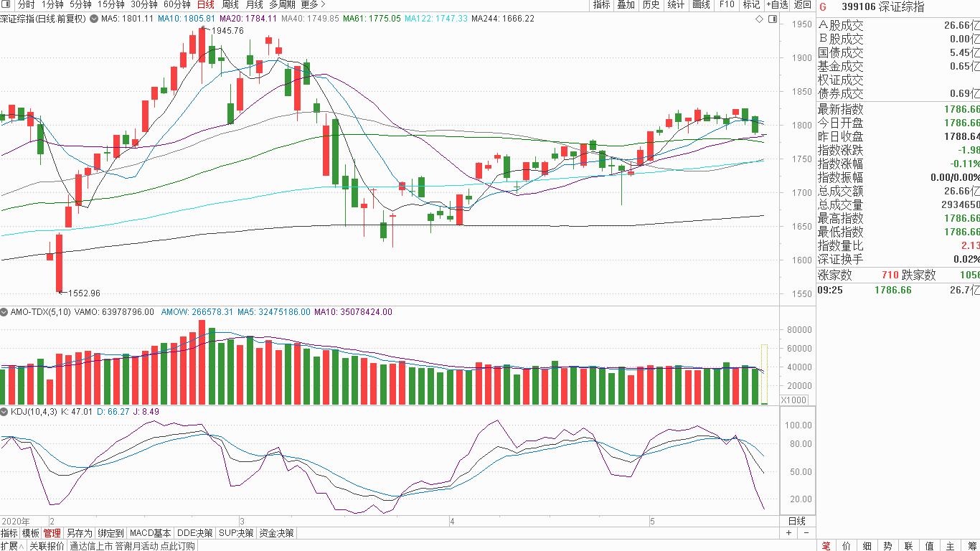Activate the 画线 drawing tools button
Image resolution: width=980 pixels, height=551 pixels.
tap(701, 5)
